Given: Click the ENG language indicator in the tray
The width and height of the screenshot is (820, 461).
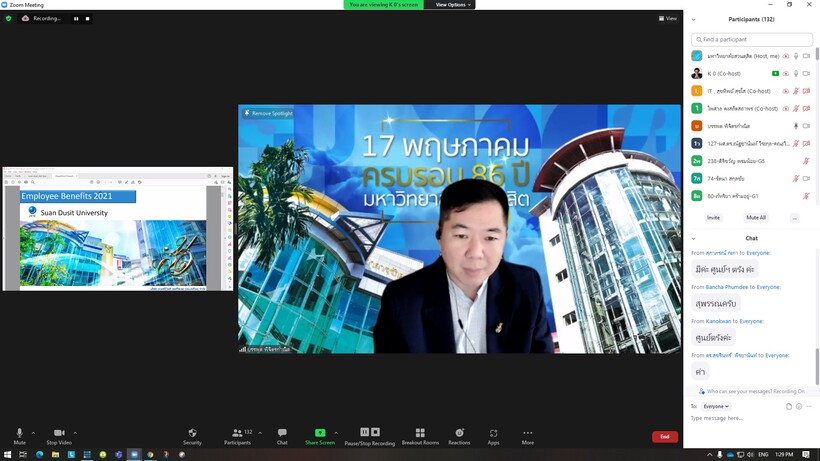Looking at the screenshot, I should pos(763,455).
